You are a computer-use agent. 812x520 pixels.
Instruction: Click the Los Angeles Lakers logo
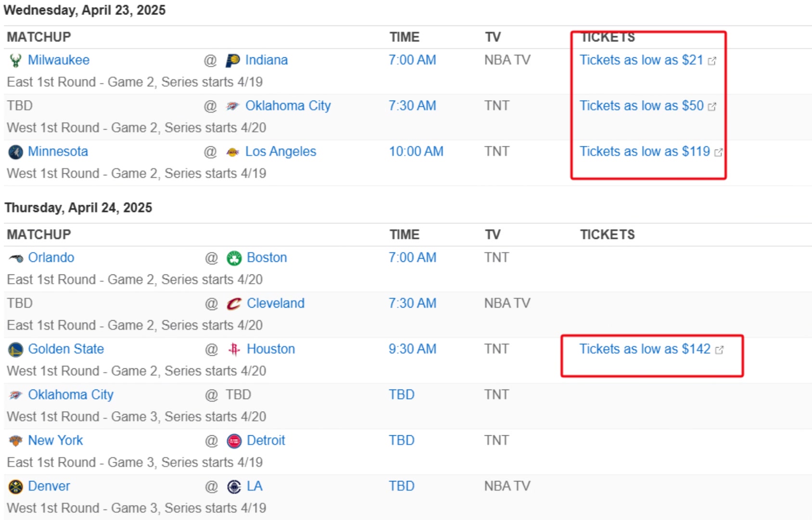[233, 152]
